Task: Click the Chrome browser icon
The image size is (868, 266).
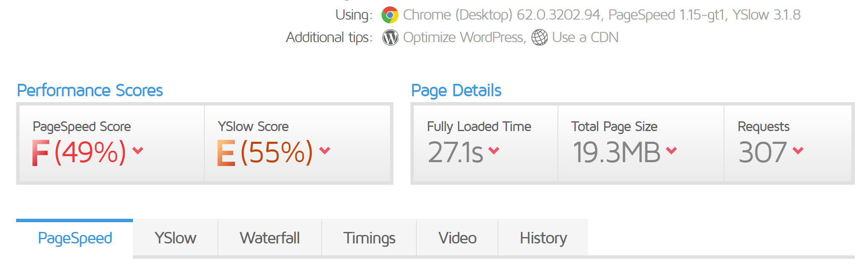Action: pos(390,15)
